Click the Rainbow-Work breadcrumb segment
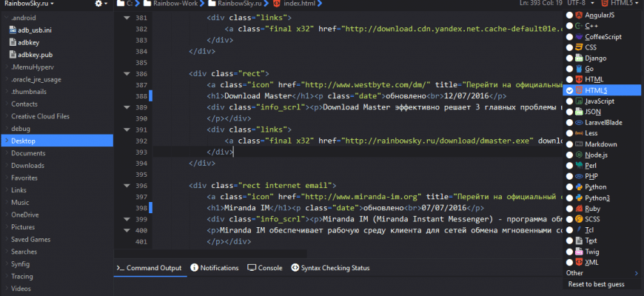 click(169, 4)
